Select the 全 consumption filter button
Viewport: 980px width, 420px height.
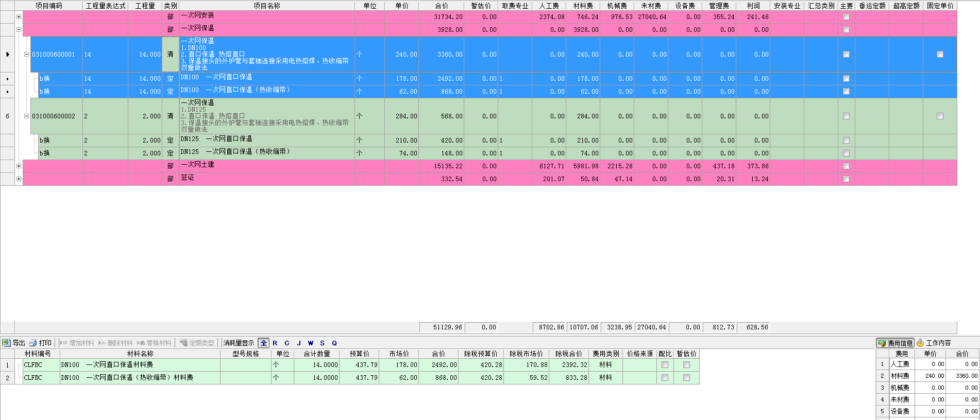[x=264, y=343]
